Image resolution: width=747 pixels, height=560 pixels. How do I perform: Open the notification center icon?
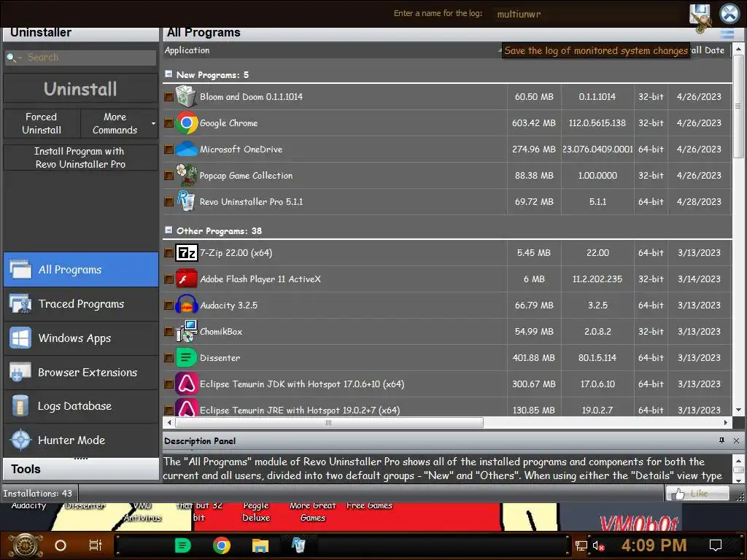click(716, 545)
